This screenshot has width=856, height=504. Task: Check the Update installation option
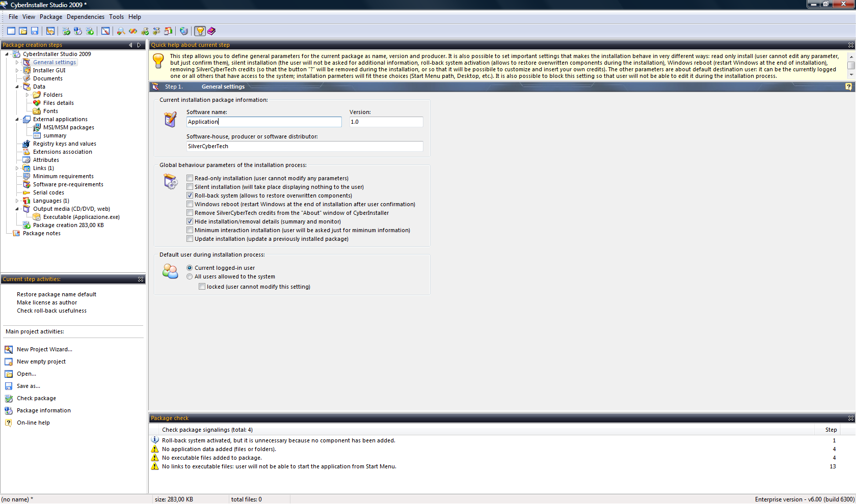click(x=190, y=239)
